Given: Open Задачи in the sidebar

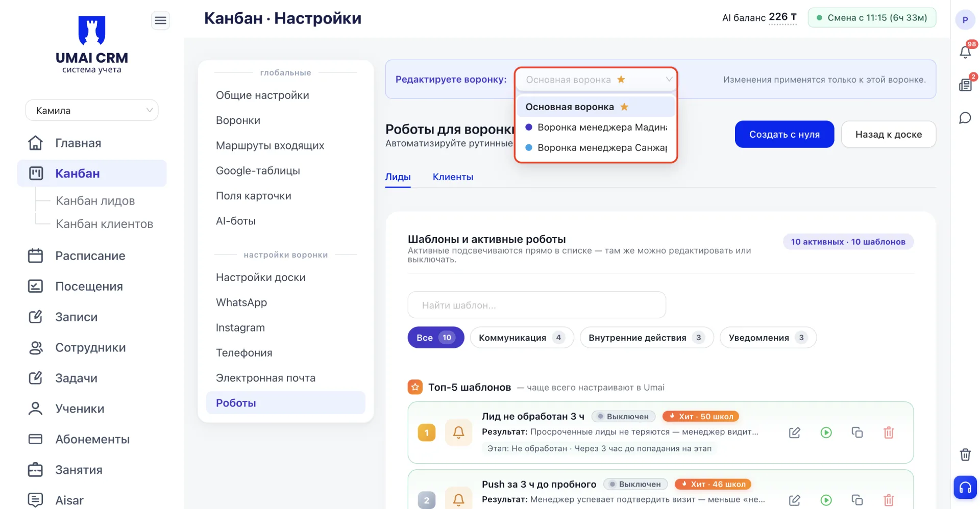Looking at the screenshot, I should [x=92, y=378].
